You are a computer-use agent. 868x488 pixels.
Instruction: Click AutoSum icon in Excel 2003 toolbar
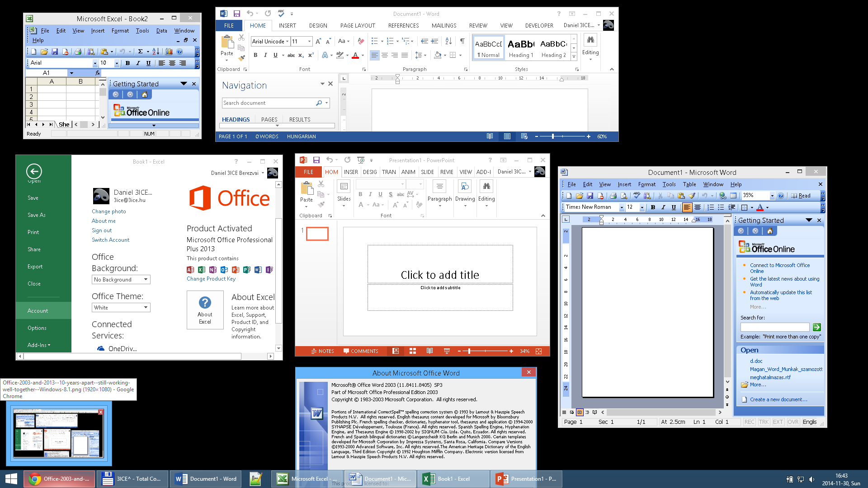(x=140, y=52)
